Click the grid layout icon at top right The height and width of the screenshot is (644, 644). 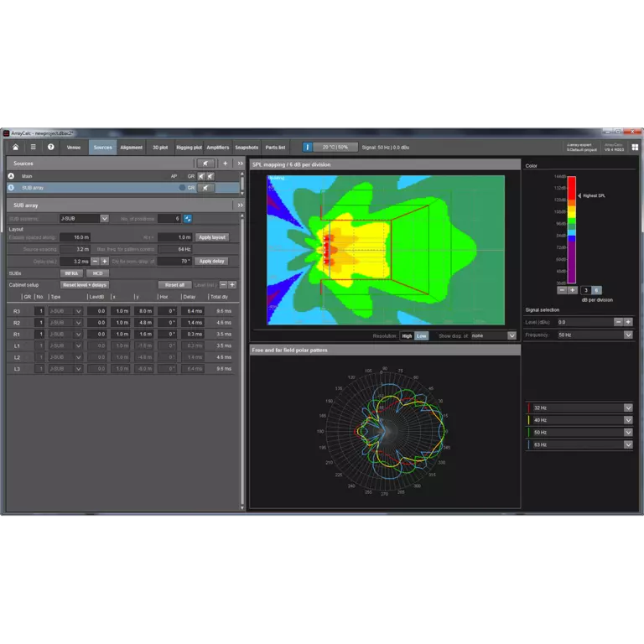tap(636, 147)
